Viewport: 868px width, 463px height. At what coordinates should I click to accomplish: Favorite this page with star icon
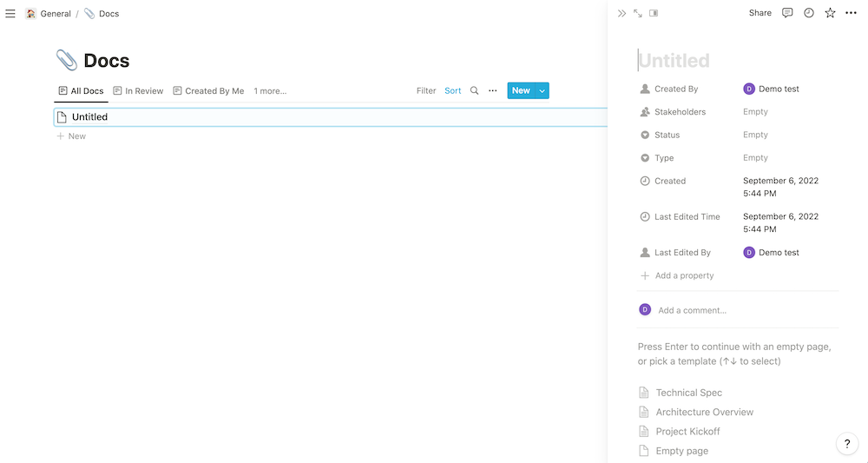pos(830,13)
